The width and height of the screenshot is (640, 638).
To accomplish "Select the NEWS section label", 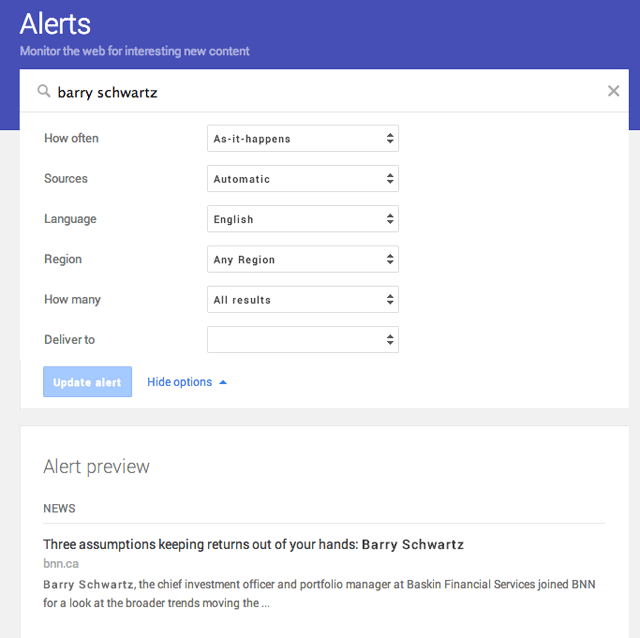I will click(x=59, y=508).
